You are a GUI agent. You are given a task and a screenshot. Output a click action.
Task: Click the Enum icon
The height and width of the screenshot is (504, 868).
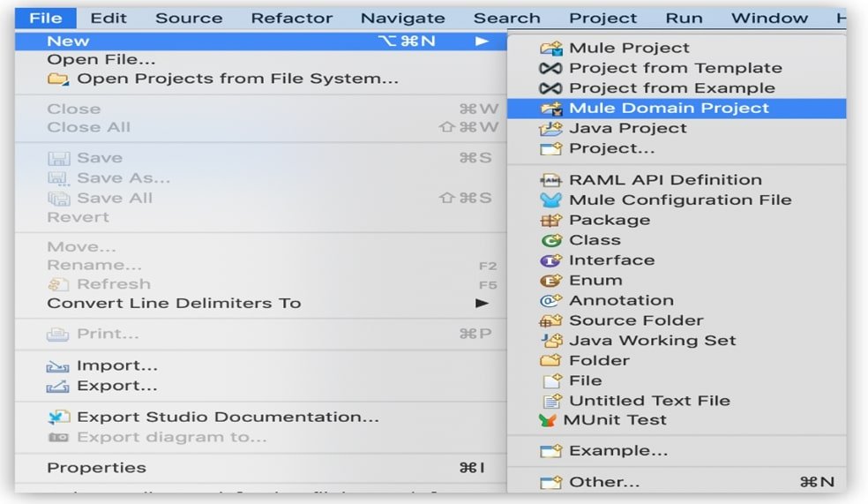pyautogui.click(x=550, y=281)
